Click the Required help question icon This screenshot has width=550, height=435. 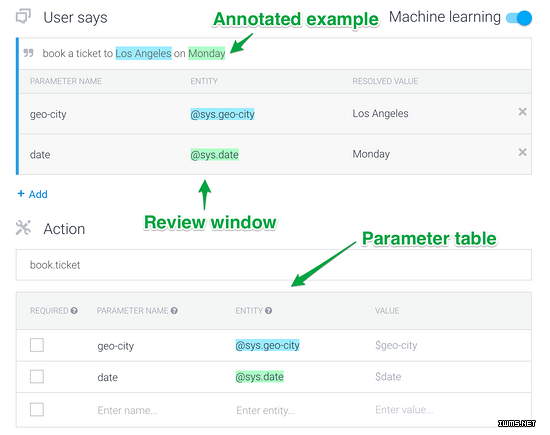tap(74, 310)
